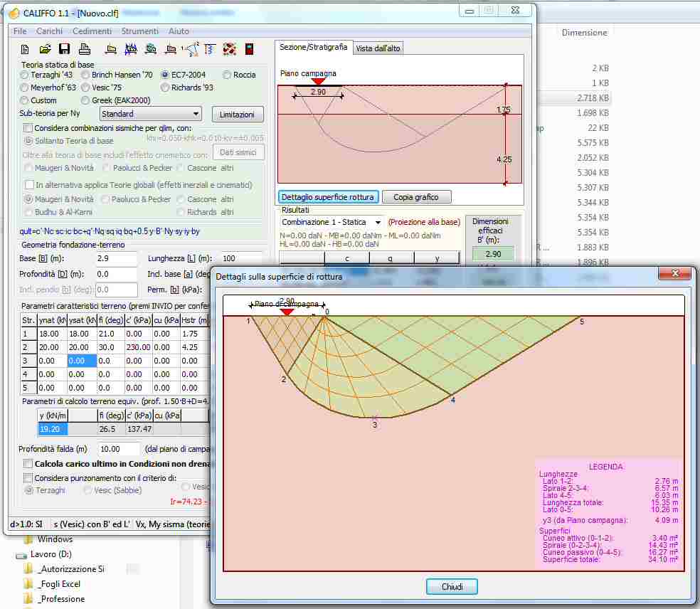Click the 'q' results column header
Image resolution: width=700 pixels, height=609 pixels.
tap(391, 258)
